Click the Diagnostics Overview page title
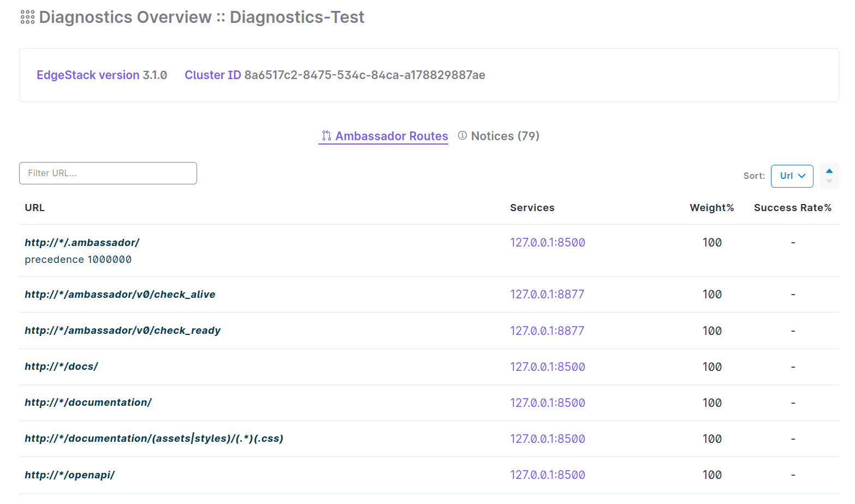Screen dimensions: 855x504 pos(201,17)
